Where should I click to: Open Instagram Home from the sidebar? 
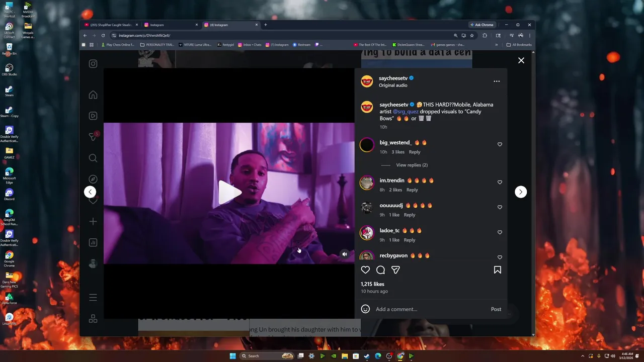coord(93,95)
